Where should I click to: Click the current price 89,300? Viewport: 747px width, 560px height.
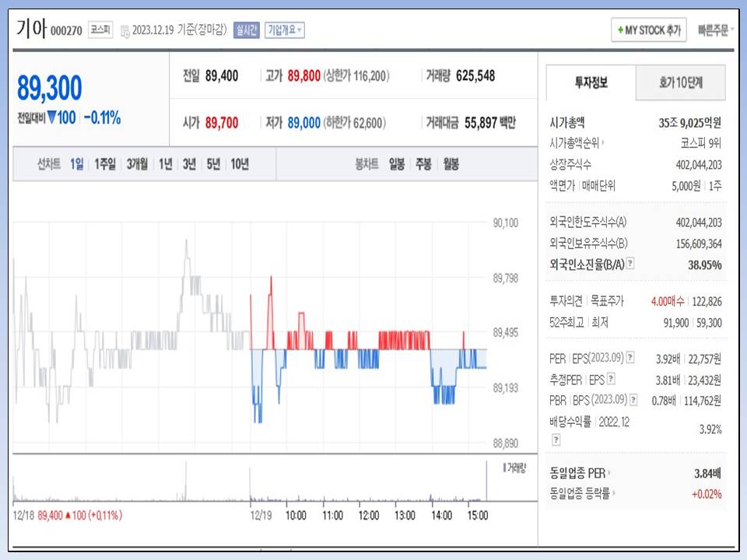tap(50, 88)
